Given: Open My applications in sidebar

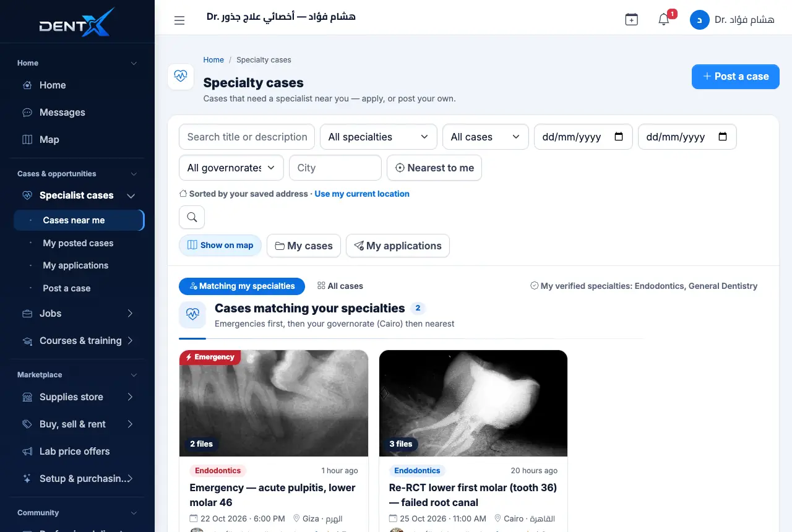Looking at the screenshot, I should [79, 265].
